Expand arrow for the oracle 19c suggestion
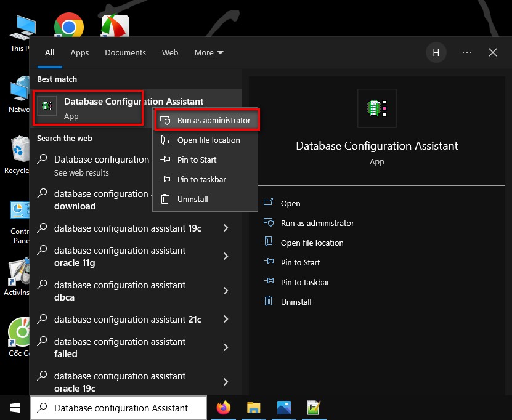Image resolution: width=512 pixels, height=420 pixels. [226, 382]
